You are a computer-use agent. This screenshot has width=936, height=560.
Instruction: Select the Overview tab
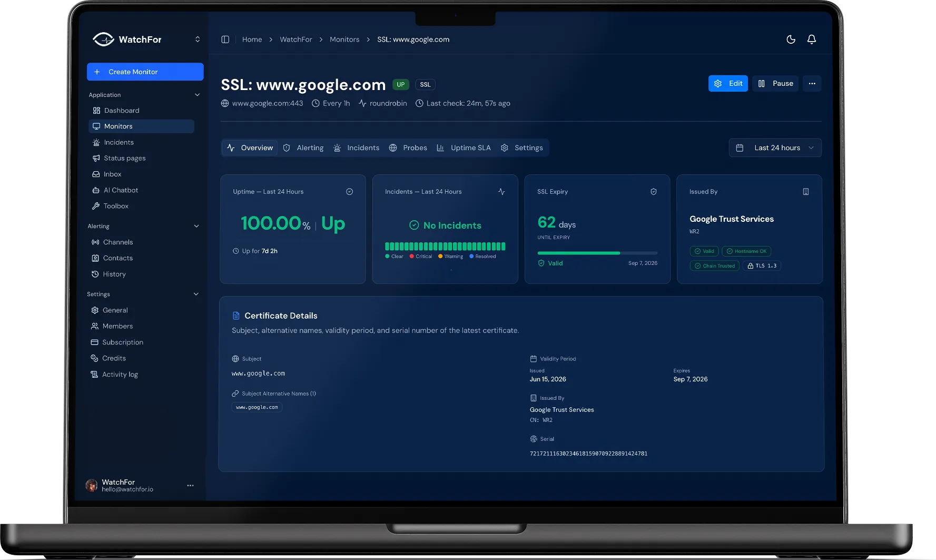tap(250, 148)
